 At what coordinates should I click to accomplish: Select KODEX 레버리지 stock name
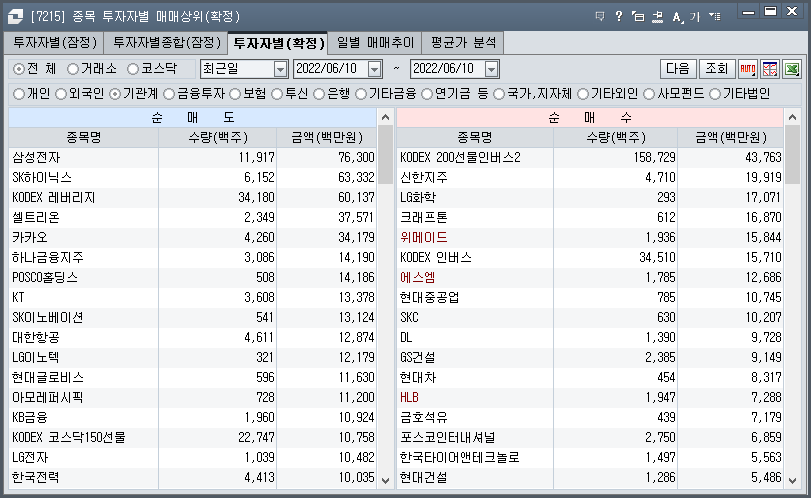point(54,198)
